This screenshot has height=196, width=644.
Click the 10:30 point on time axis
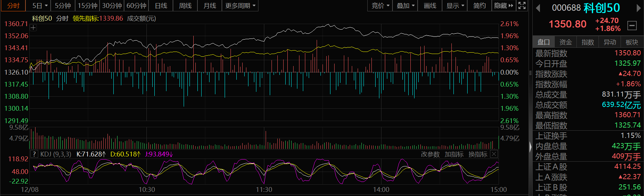147,189
